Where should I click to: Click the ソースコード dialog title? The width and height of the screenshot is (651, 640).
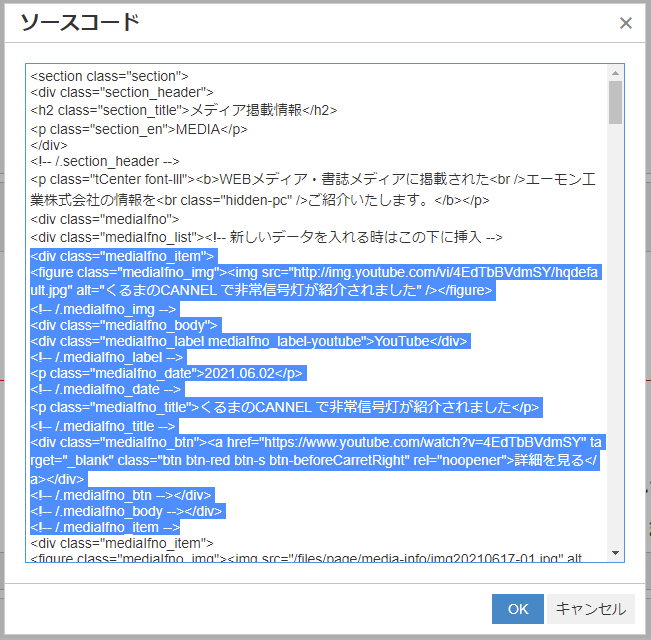pyautogui.click(x=80, y=23)
